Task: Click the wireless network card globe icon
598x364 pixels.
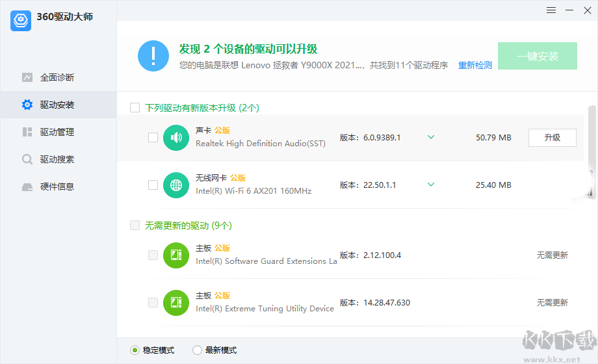Action: (175, 185)
